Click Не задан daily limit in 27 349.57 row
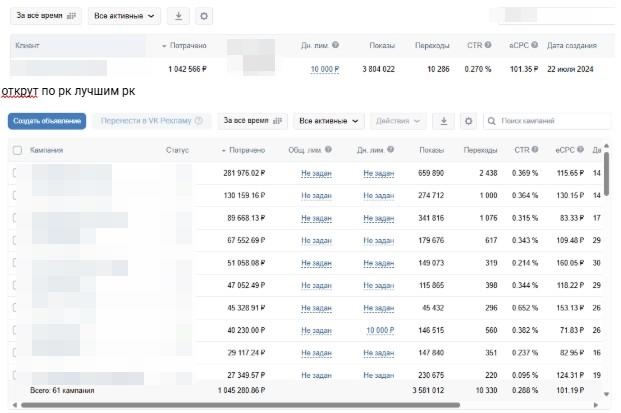621x413 pixels. click(379, 375)
